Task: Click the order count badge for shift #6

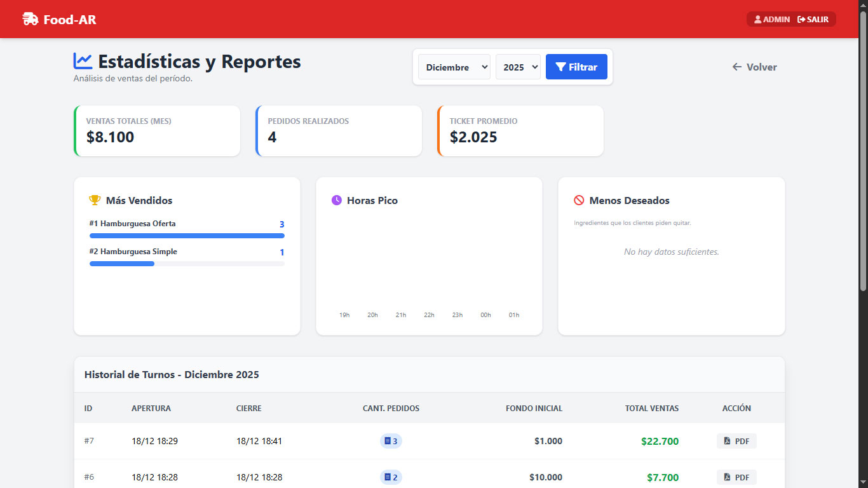Action: tap(391, 477)
